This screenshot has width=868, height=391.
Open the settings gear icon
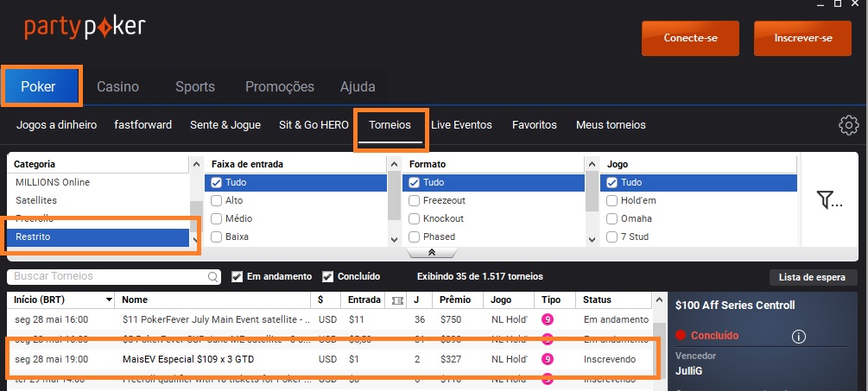[849, 125]
